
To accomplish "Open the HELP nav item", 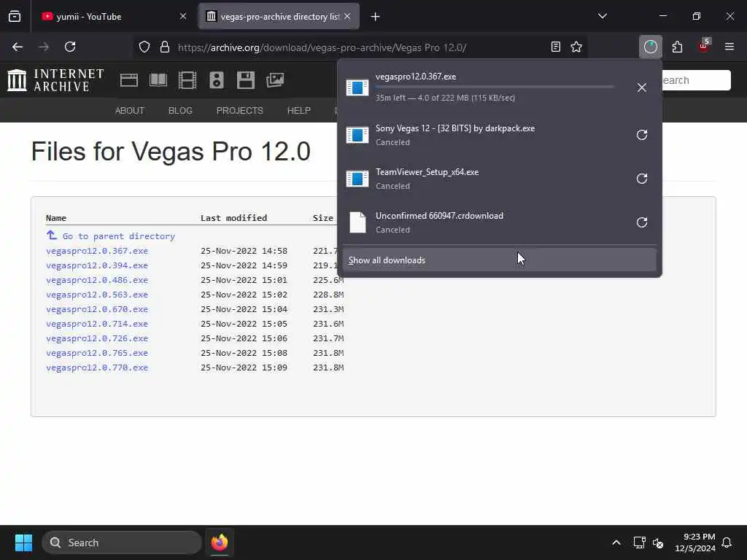I will click(x=298, y=111).
